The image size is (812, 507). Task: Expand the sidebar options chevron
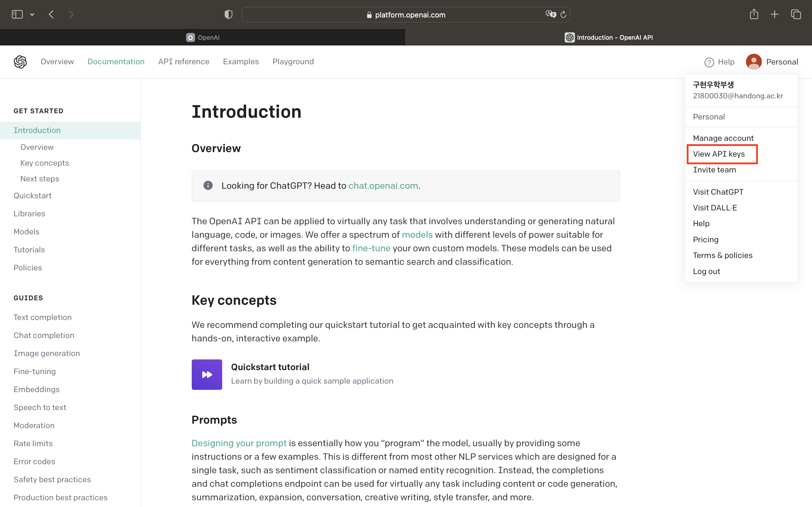pos(32,14)
